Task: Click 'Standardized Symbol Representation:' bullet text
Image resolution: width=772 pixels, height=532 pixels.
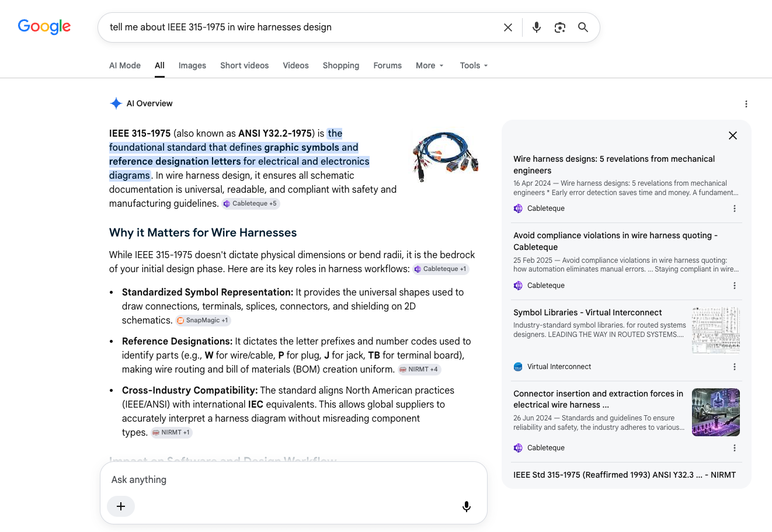Action: [x=207, y=292]
